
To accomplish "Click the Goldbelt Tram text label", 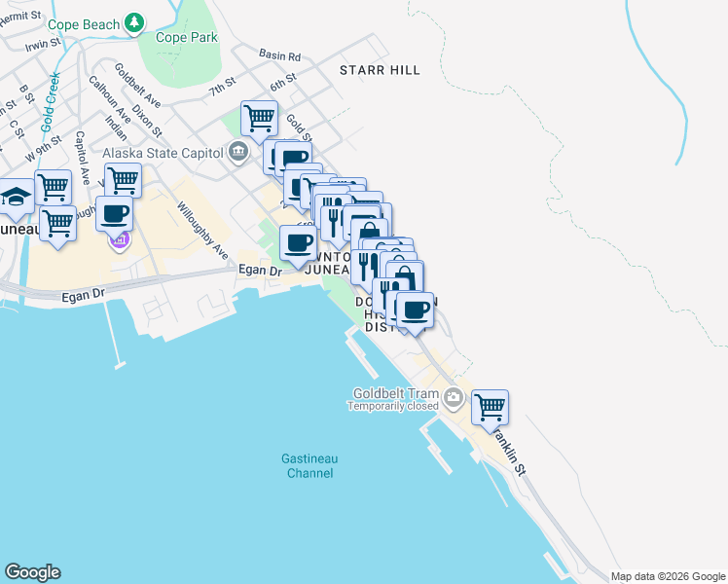I will tap(396, 393).
